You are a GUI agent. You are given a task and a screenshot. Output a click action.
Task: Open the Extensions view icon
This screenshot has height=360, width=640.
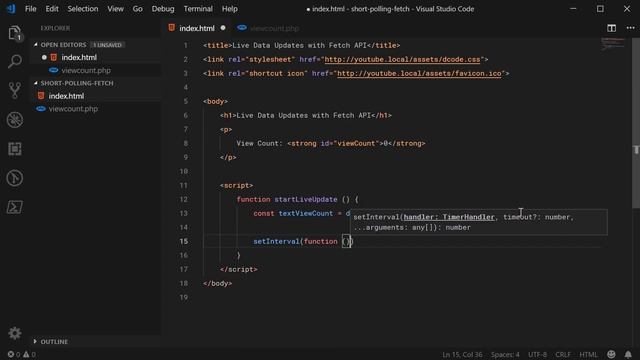(x=15, y=149)
